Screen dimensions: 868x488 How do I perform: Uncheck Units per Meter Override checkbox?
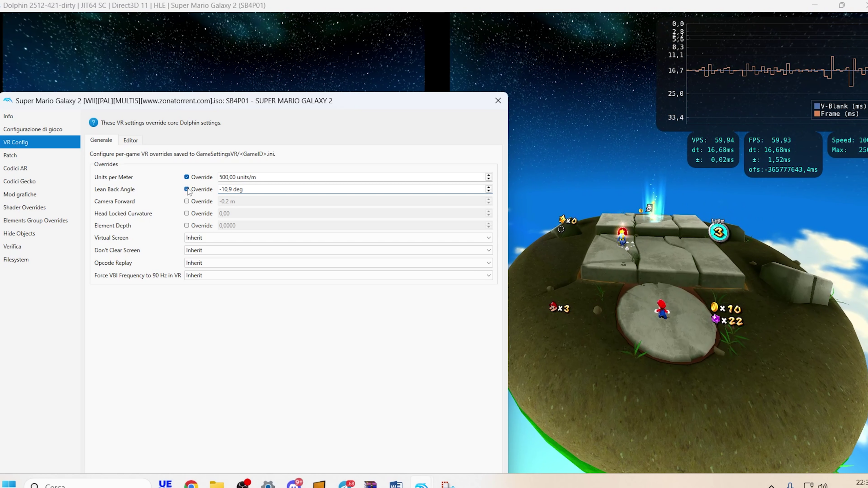coord(186,177)
